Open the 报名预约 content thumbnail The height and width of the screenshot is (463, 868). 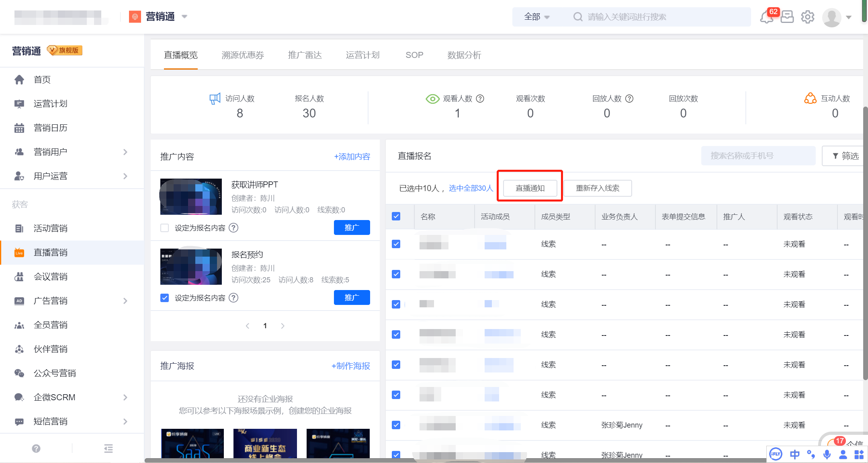(191, 266)
